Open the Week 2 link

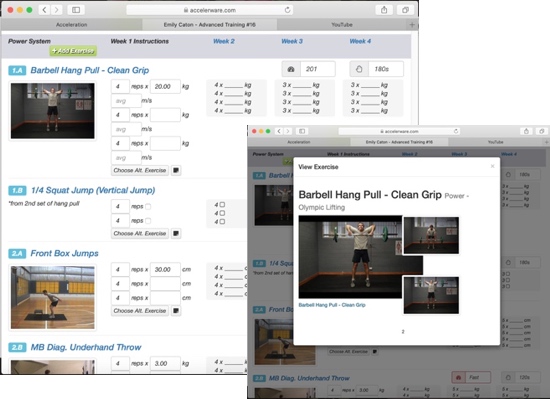click(224, 41)
